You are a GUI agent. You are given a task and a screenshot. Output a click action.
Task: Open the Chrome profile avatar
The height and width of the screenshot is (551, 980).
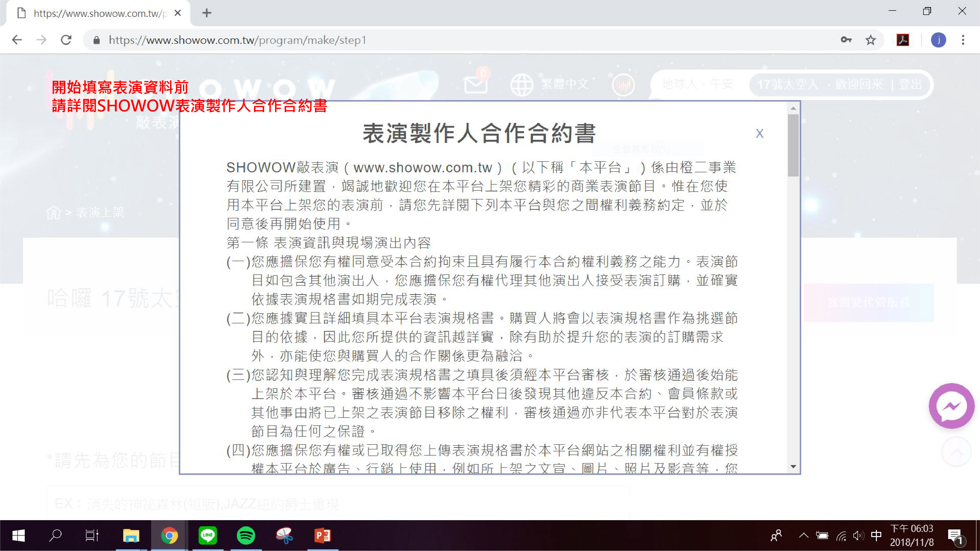(938, 40)
